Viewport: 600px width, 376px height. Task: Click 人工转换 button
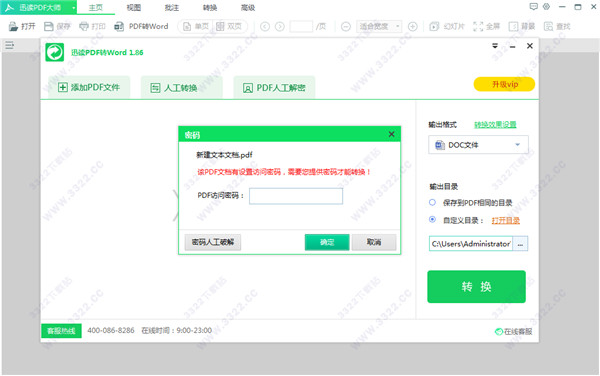181,88
